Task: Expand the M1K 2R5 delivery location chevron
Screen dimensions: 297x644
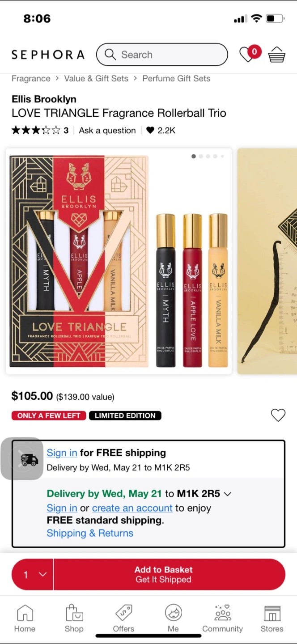Action: point(227,494)
